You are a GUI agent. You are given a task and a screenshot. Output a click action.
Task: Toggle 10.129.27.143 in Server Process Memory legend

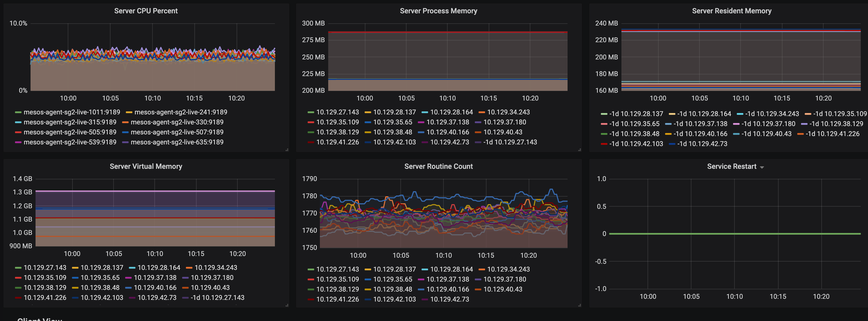click(x=338, y=112)
